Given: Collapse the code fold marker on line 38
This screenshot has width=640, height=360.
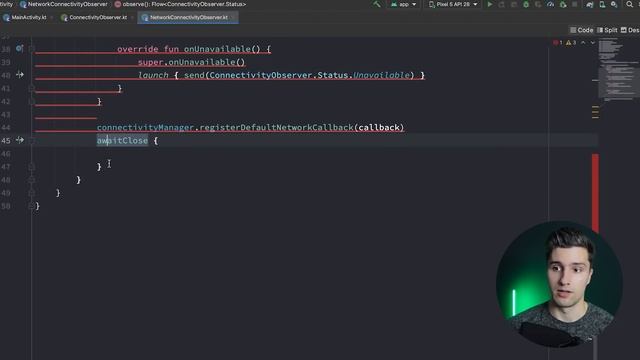Looking at the screenshot, I should [31, 49].
